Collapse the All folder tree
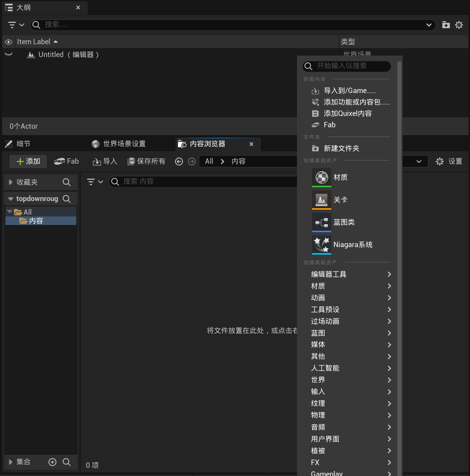The image size is (470, 476). 10,211
